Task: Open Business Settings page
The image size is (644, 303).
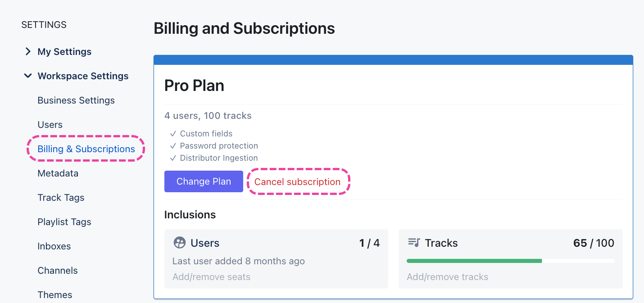Action: click(76, 100)
